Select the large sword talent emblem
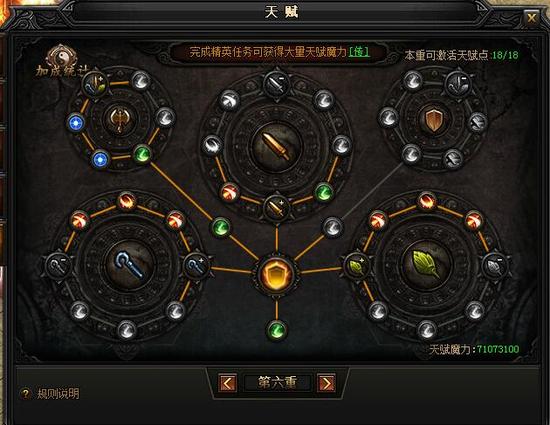Screen dimensions: 550x425 (x=277, y=147)
